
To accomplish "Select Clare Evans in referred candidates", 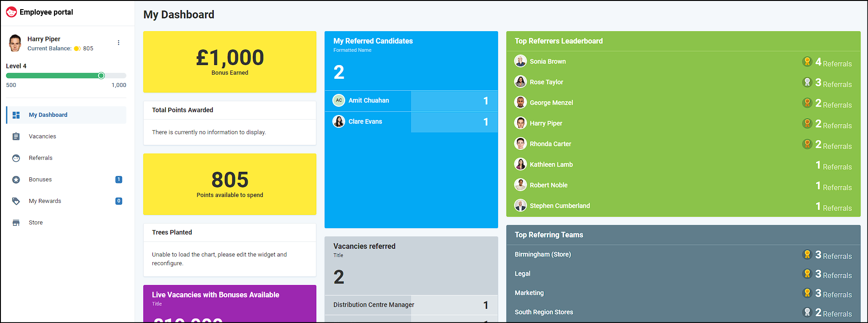I will [365, 121].
